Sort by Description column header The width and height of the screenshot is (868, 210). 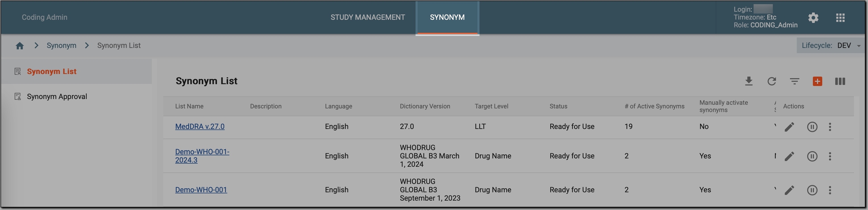(266, 106)
